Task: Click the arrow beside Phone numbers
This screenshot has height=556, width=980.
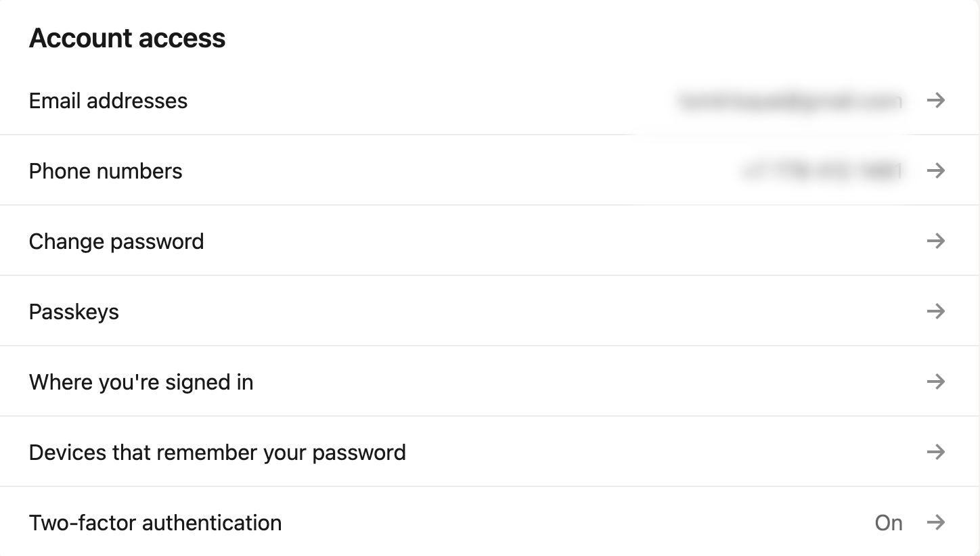Action: [935, 170]
